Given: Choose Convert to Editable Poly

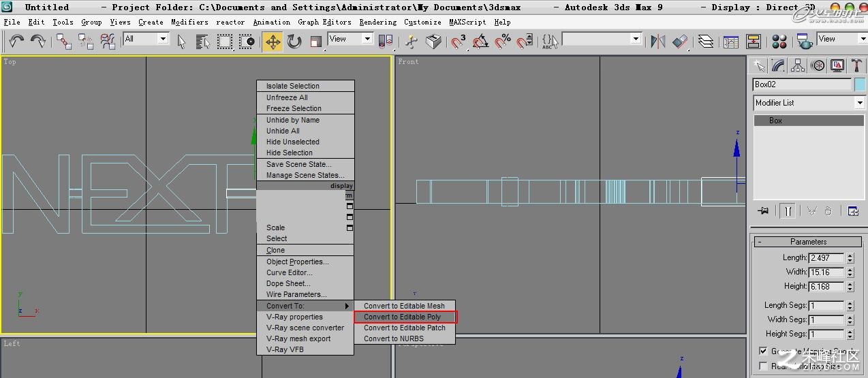Looking at the screenshot, I should click(x=405, y=317).
